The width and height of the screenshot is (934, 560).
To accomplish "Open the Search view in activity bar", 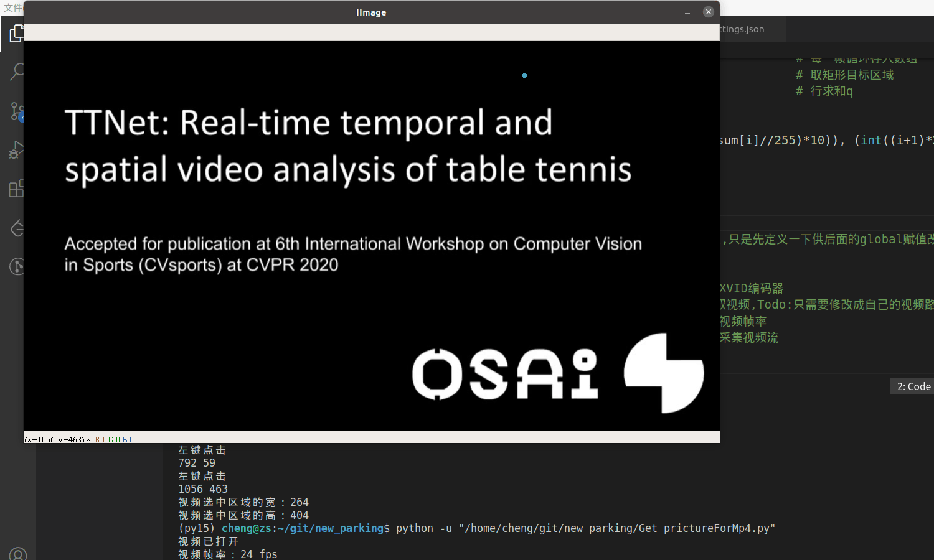I will point(16,72).
